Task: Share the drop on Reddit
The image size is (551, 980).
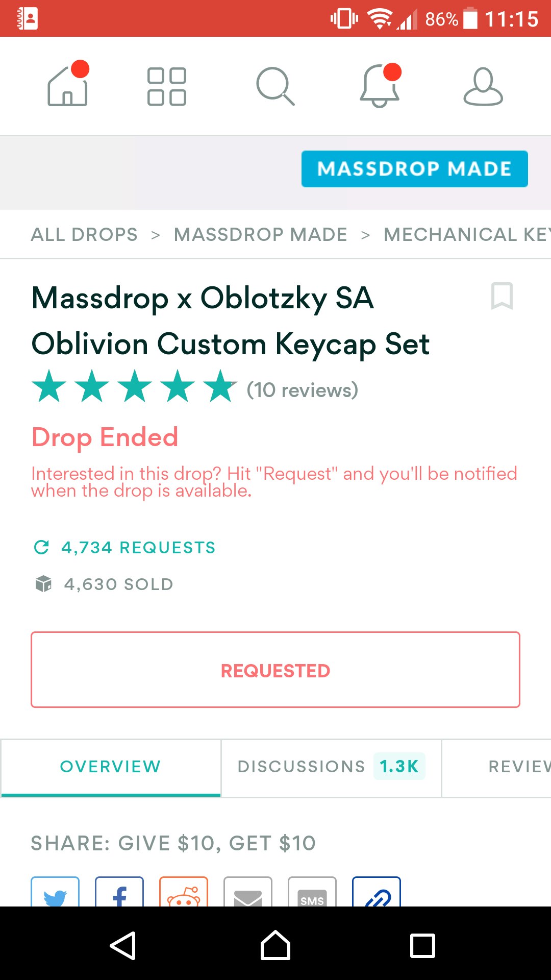Action: coord(184,892)
